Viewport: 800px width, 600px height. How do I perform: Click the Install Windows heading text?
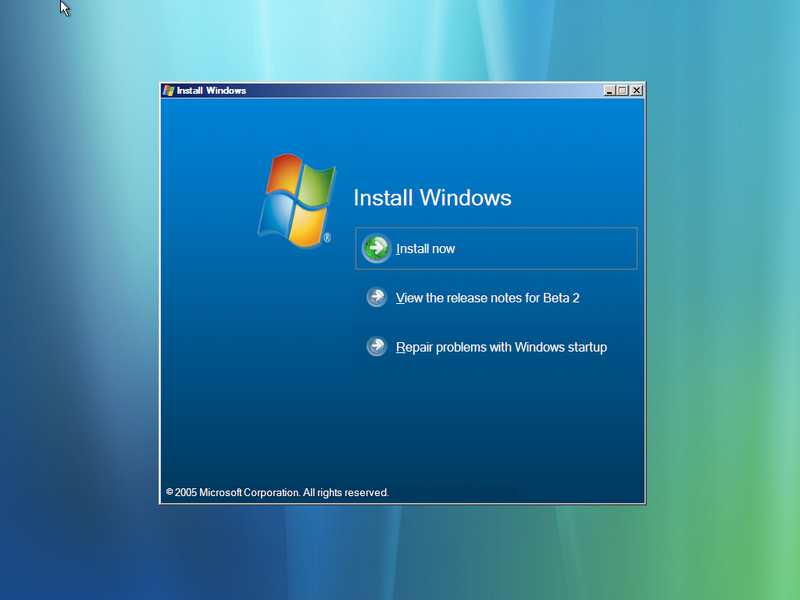[x=432, y=198]
